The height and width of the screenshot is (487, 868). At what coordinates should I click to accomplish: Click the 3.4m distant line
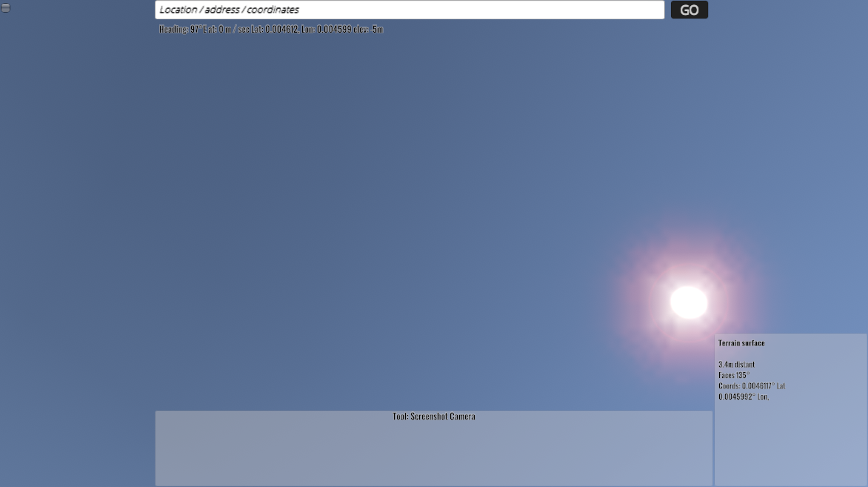(x=736, y=365)
